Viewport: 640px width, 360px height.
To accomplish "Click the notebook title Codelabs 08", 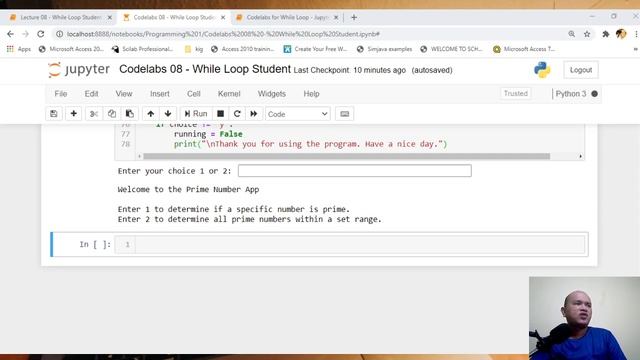I will point(205,69).
